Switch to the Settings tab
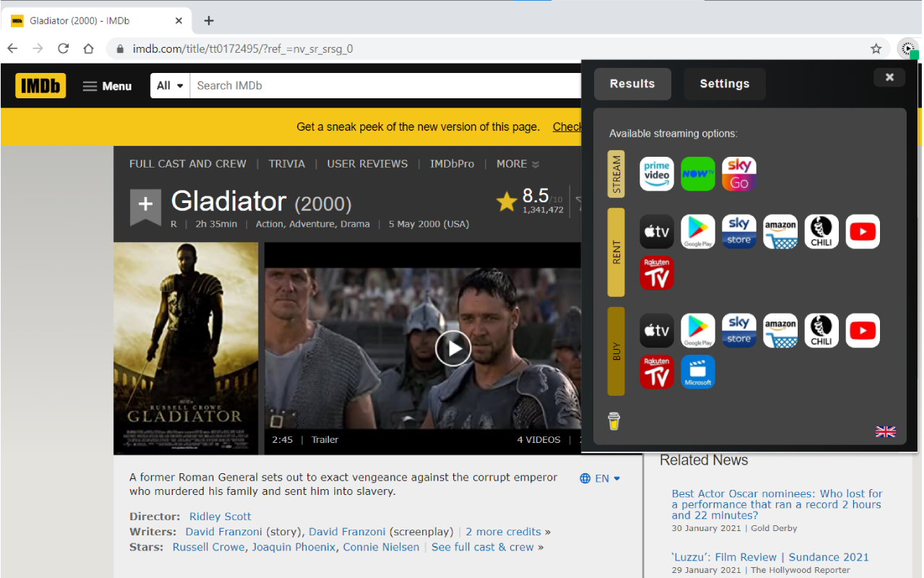 [x=725, y=84]
